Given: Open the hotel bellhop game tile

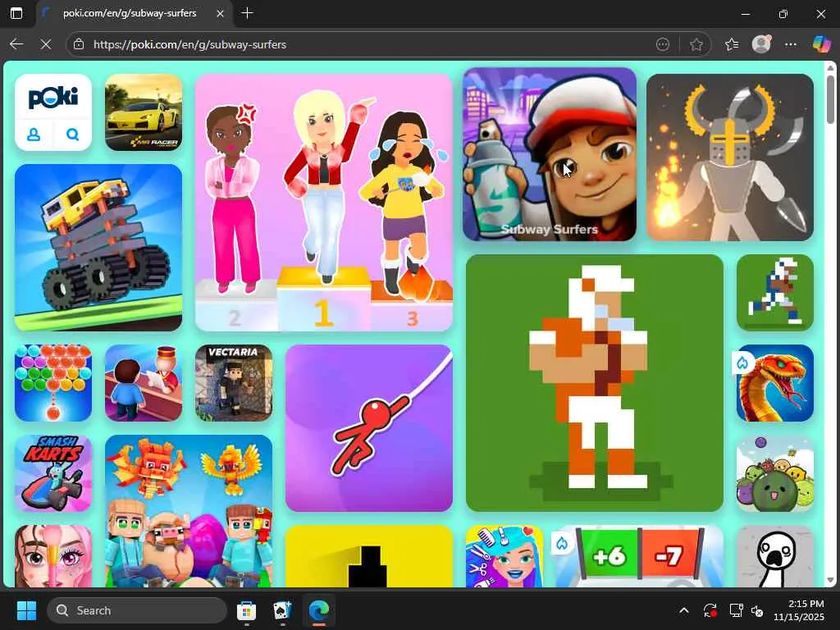Looking at the screenshot, I should pos(144,383).
